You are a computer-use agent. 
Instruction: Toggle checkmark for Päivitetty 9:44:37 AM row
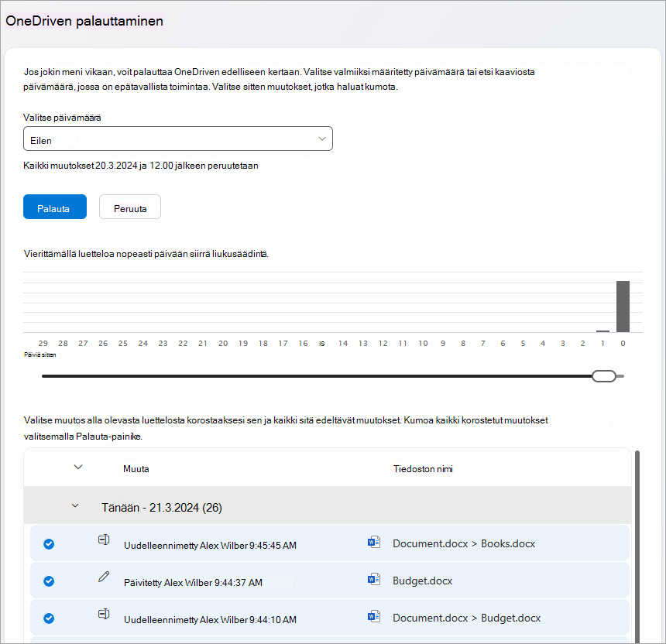tap(49, 581)
